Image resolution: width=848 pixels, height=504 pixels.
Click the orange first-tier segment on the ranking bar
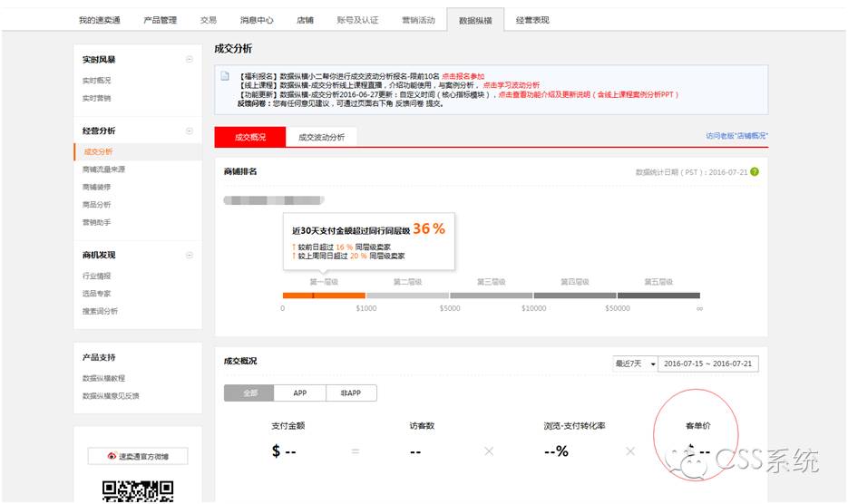pos(324,296)
